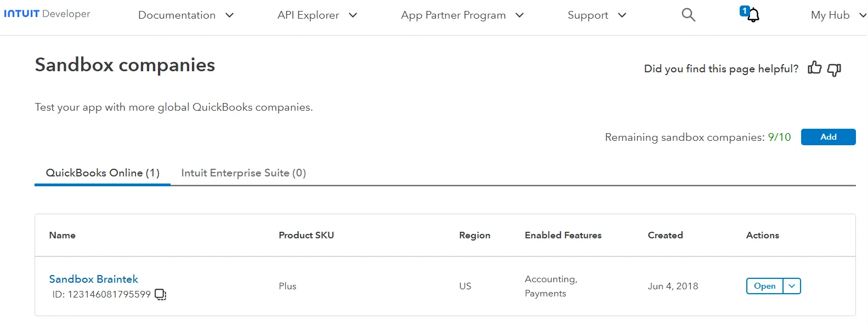Expand the App Partner Program menu
Viewport: 868px width, 326px height.
tap(462, 15)
